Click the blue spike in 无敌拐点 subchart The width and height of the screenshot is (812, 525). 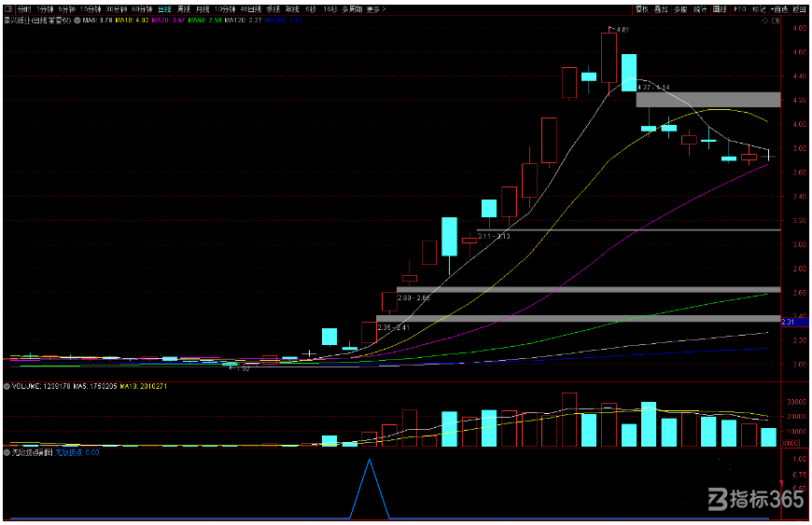(370, 489)
